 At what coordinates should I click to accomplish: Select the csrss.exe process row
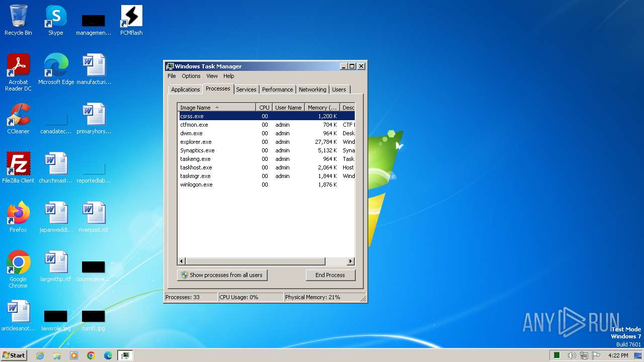point(266,116)
